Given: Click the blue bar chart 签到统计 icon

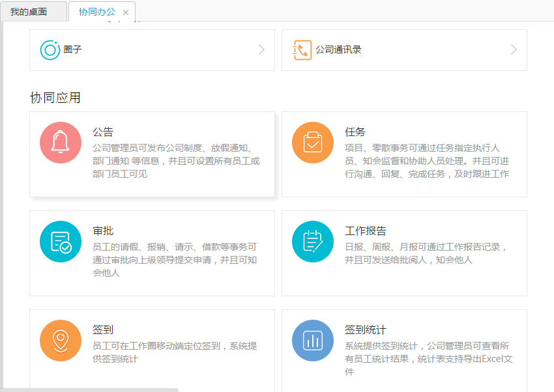Looking at the screenshot, I should (313, 341).
